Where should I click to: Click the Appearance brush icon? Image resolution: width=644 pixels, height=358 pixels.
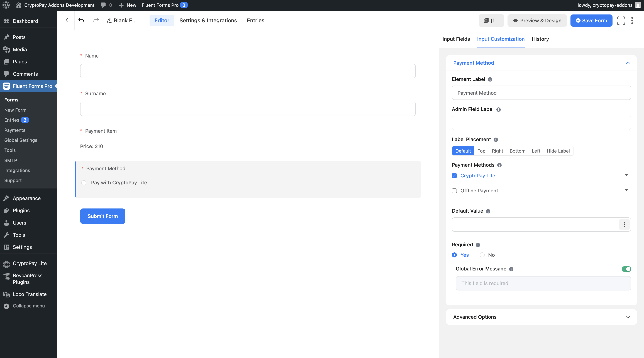point(6,198)
